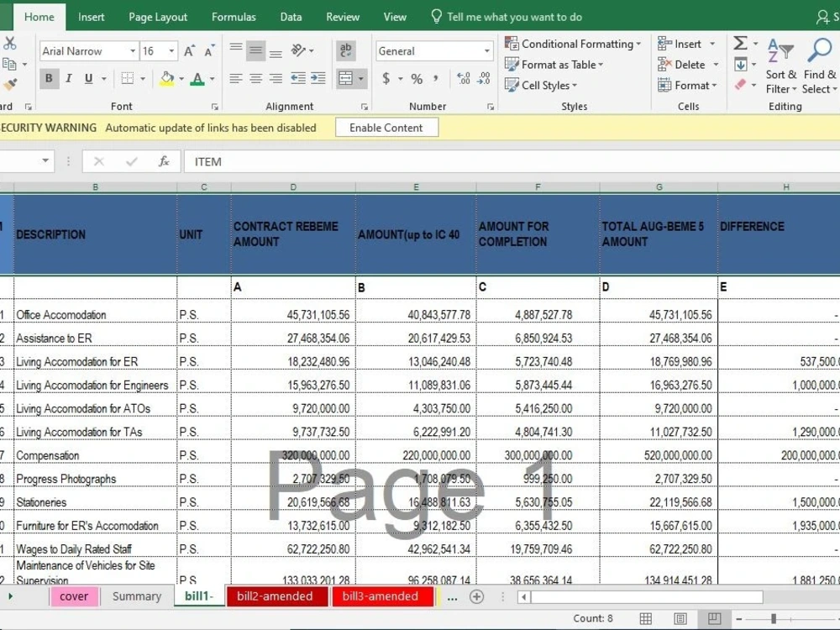The height and width of the screenshot is (630, 840).
Task: Switch to Page Break Preview in status bar
Action: point(714,619)
